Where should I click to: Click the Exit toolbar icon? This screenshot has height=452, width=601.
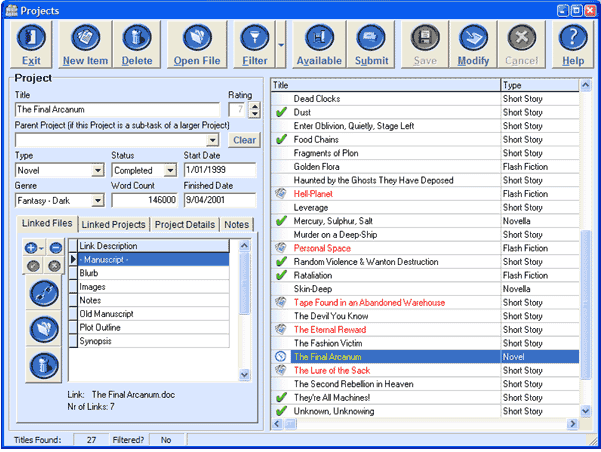pyautogui.click(x=31, y=45)
